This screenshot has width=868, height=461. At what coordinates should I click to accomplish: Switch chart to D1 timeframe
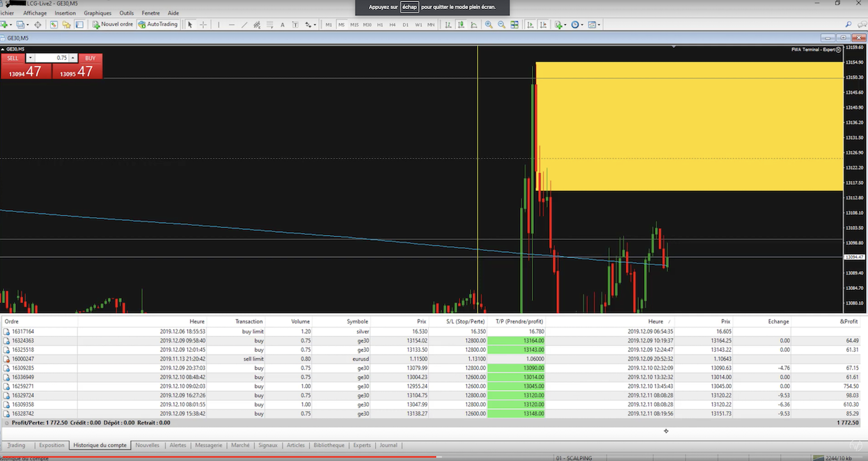click(405, 24)
